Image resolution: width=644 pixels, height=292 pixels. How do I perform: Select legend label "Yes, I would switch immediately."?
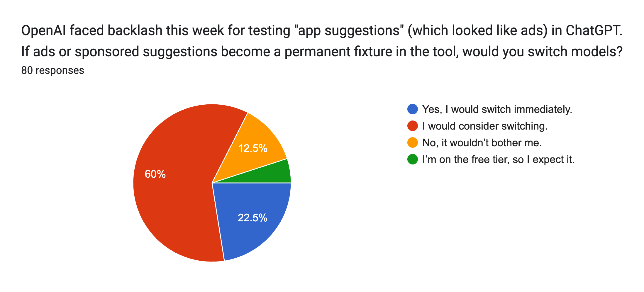tap(497, 109)
